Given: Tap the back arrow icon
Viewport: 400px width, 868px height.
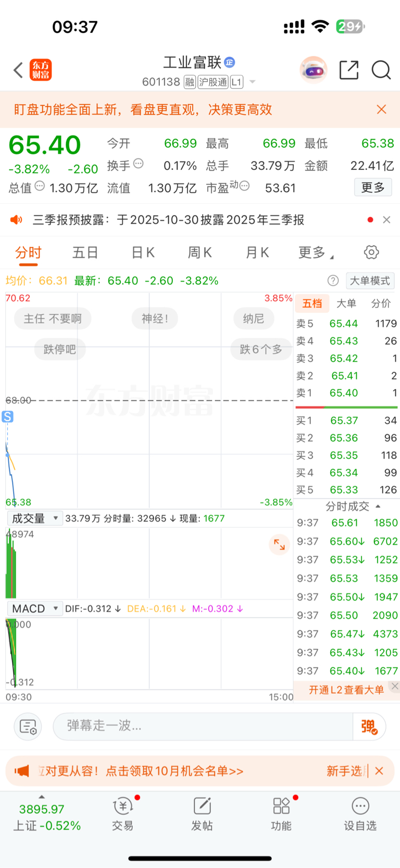Looking at the screenshot, I should click(18, 70).
